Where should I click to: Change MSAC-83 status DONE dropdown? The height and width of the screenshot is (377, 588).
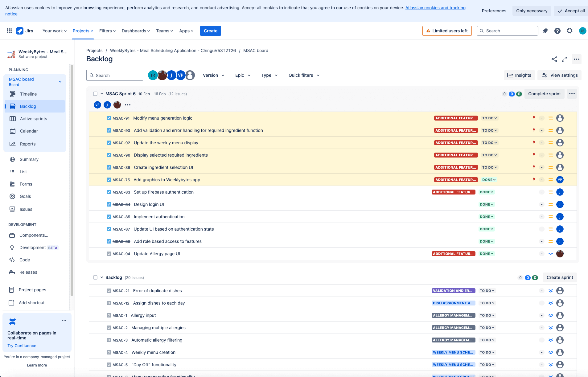(x=487, y=192)
